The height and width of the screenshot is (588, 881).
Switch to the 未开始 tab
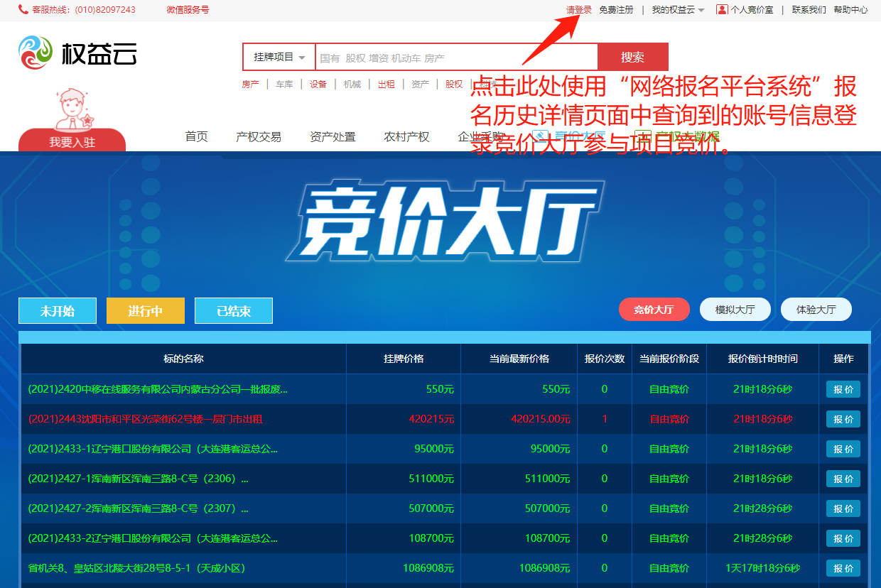(x=58, y=311)
